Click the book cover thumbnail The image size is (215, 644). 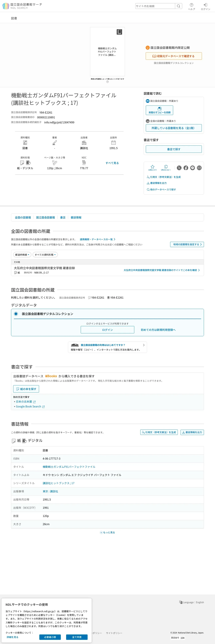coord(107,51)
